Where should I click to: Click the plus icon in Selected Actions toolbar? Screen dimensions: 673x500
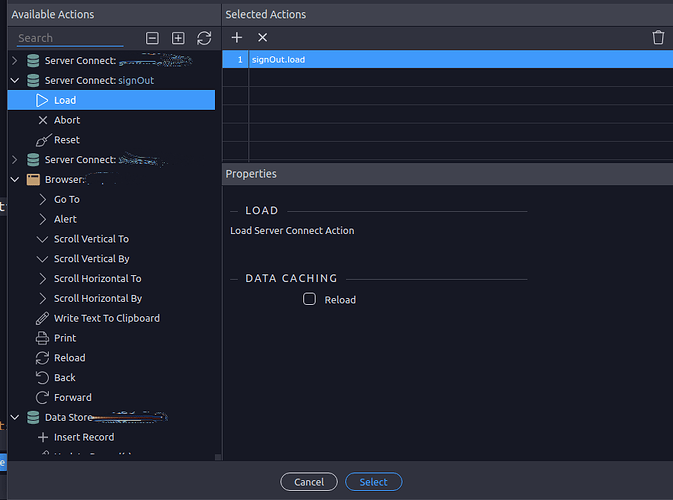(236, 38)
